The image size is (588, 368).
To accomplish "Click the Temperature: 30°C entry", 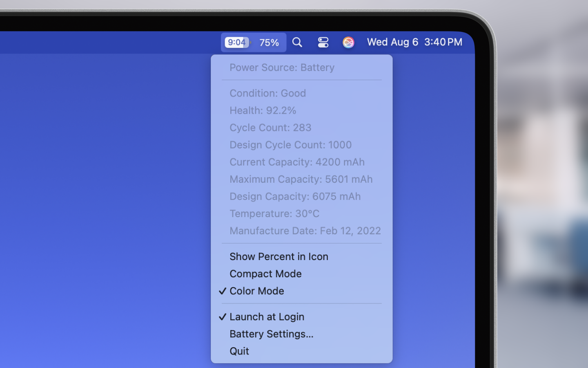I will [274, 213].
